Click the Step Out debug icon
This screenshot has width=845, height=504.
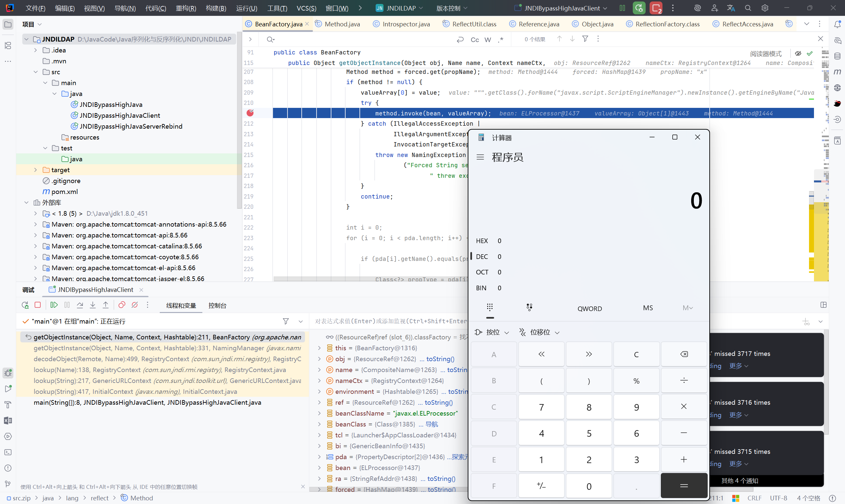click(x=106, y=305)
